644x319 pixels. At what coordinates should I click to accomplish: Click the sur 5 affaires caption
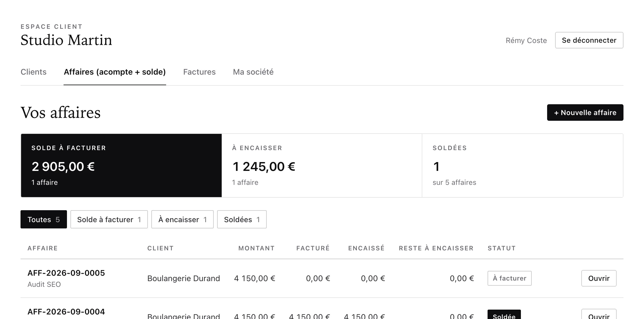click(x=454, y=182)
